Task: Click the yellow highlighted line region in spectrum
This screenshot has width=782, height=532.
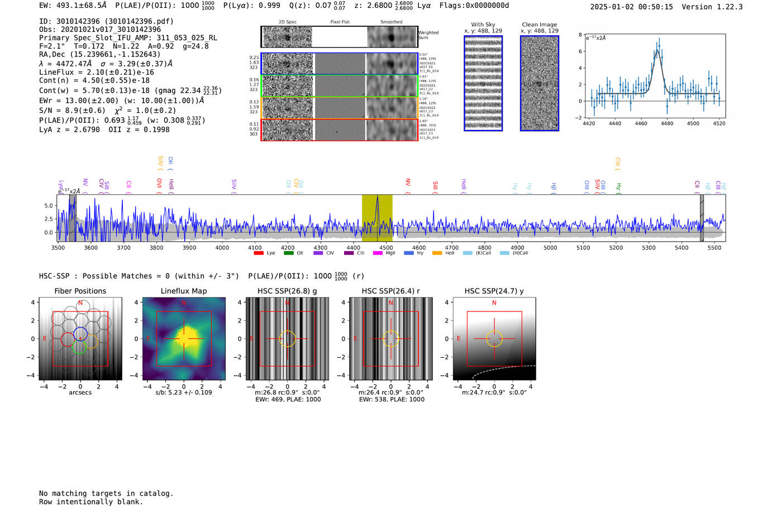Action: coord(377,218)
